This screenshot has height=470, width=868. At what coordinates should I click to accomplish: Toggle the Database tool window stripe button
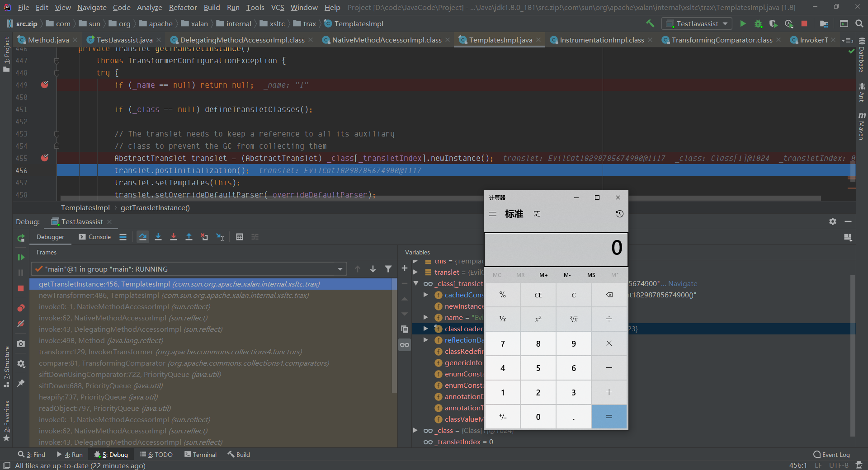point(862,55)
